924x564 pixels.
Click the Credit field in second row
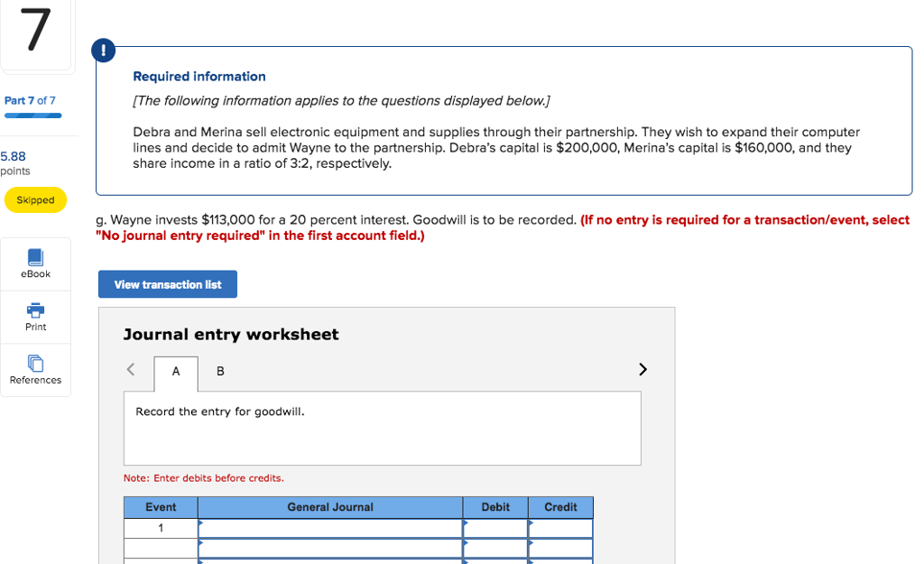560,549
